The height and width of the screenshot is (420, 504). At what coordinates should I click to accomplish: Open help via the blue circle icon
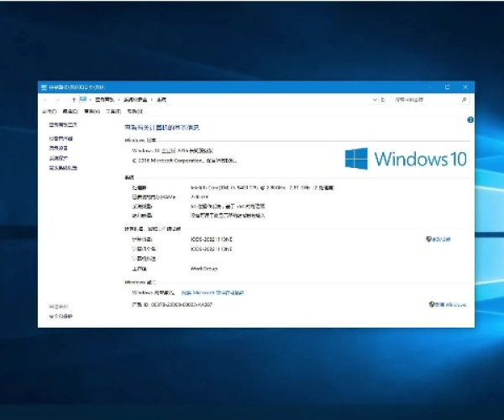coord(470,120)
